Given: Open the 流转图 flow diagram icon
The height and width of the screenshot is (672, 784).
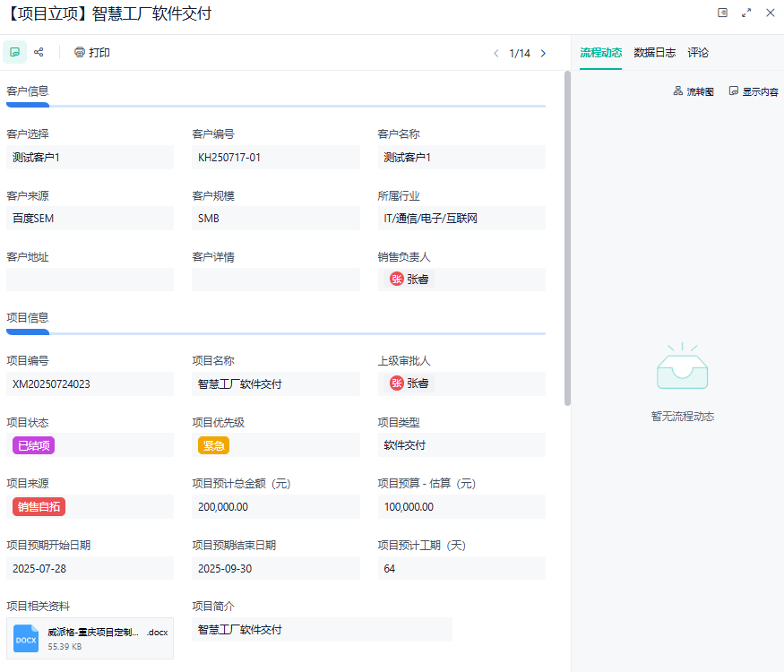Looking at the screenshot, I should pos(694,90).
